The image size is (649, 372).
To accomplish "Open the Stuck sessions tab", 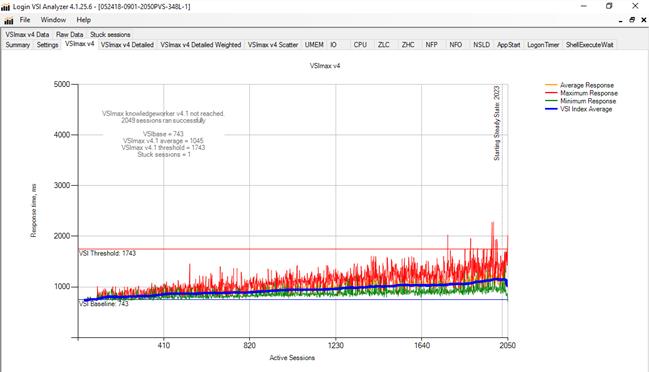I will [x=110, y=34].
